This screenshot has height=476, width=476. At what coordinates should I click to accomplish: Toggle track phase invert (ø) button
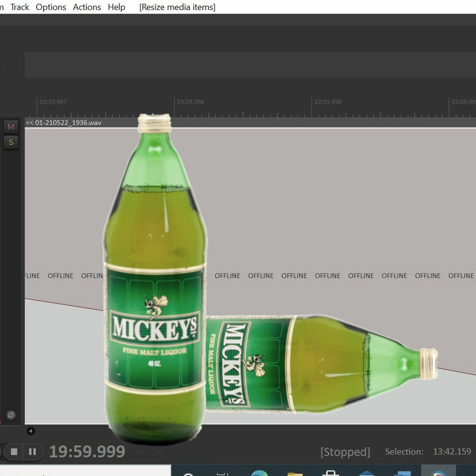pyautogui.click(x=11, y=415)
